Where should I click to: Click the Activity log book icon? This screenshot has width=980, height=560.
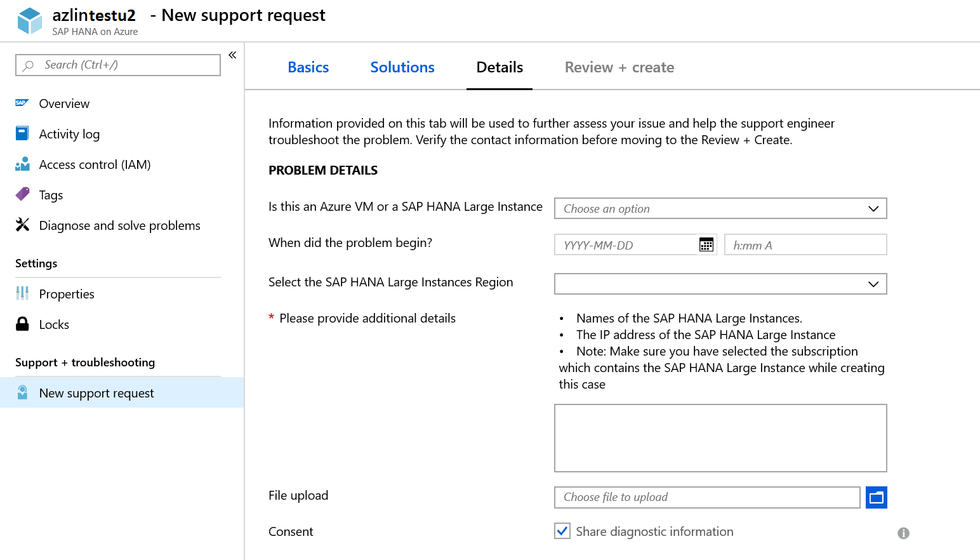pos(22,133)
